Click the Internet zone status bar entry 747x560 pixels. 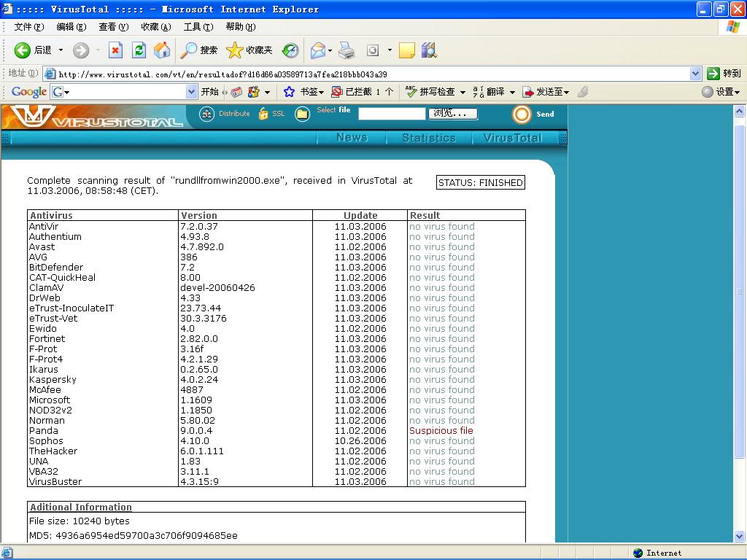pyautogui.click(x=657, y=553)
